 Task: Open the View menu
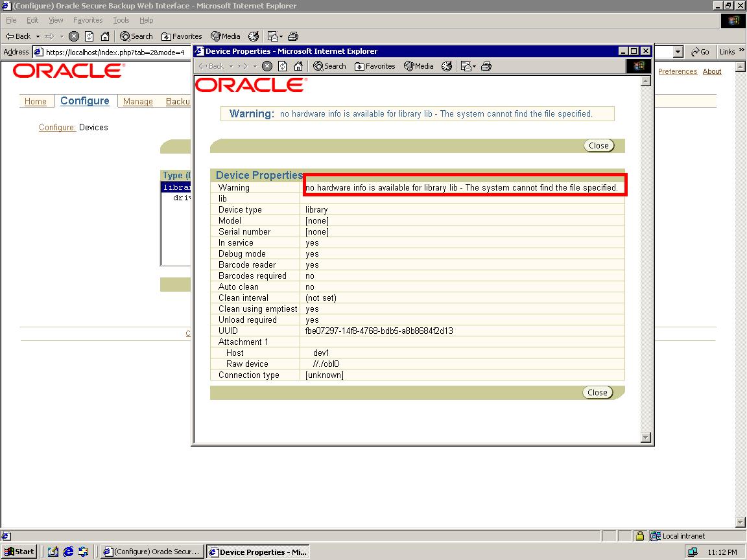[56, 20]
